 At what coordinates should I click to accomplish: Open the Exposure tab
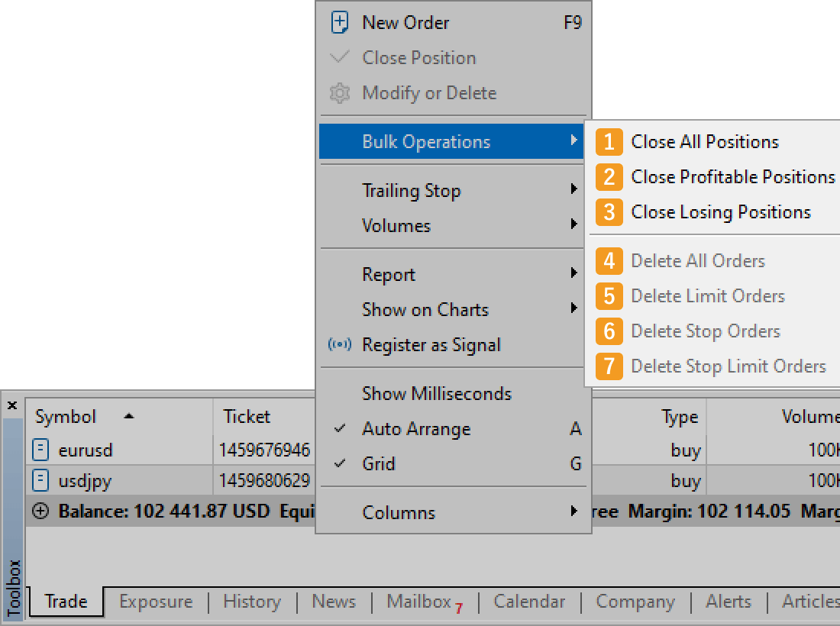(155, 601)
